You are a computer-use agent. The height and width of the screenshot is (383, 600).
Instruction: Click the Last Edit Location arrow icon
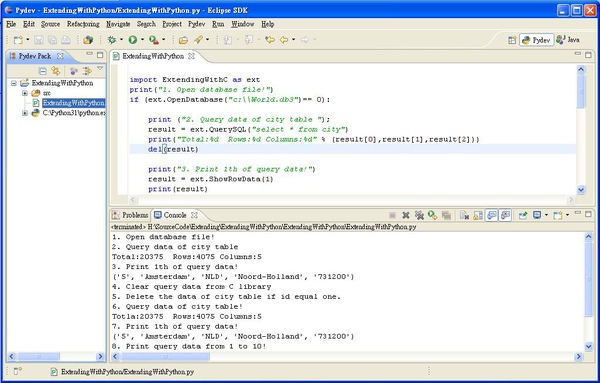tap(270, 40)
